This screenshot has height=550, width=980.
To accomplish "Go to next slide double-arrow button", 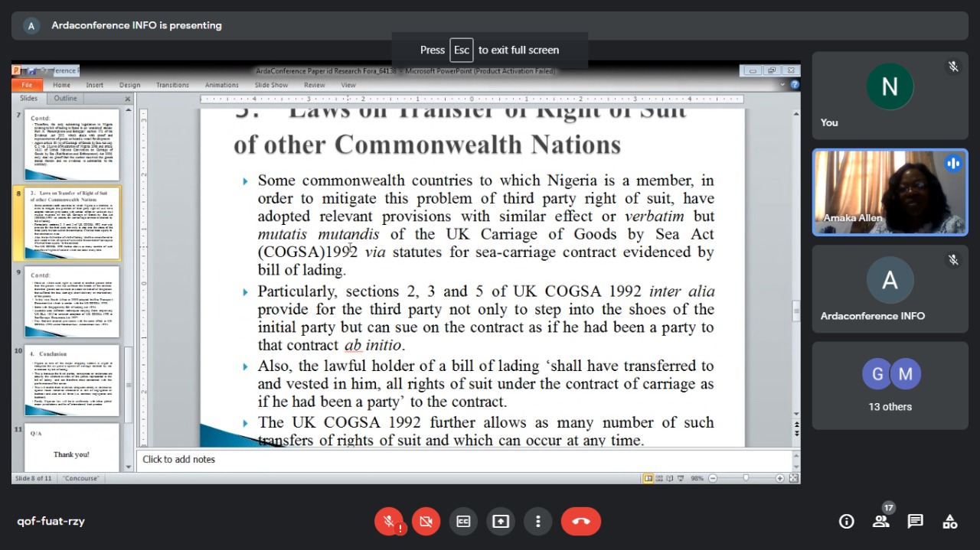I will coord(796,433).
